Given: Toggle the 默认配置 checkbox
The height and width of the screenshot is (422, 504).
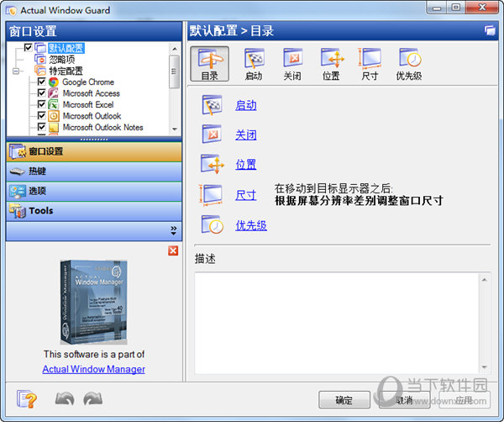Looking at the screenshot, I should click(x=29, y=47).
